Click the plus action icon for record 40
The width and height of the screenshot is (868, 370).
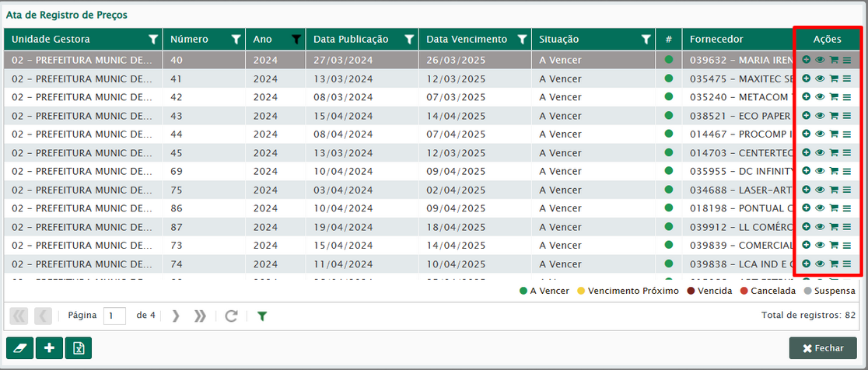tap(807, 59)
